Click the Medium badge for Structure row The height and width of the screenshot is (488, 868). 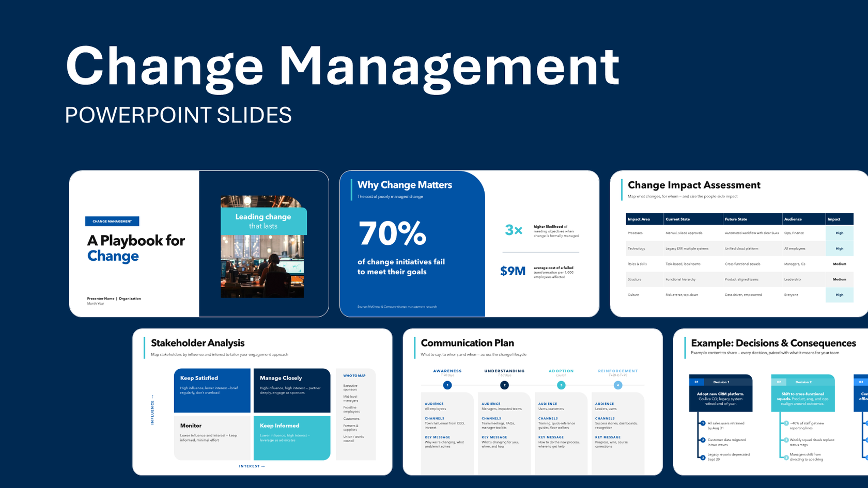[840, 279]
